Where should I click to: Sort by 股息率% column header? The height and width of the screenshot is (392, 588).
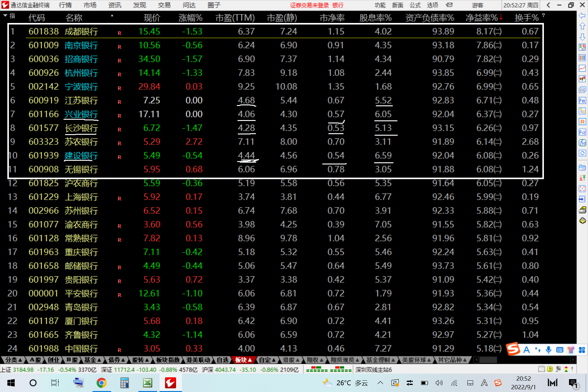(375, 18)
